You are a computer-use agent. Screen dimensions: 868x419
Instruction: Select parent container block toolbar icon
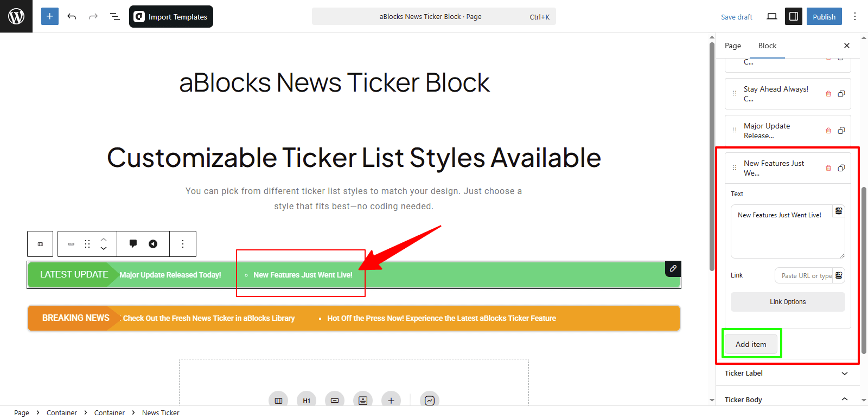40,244
